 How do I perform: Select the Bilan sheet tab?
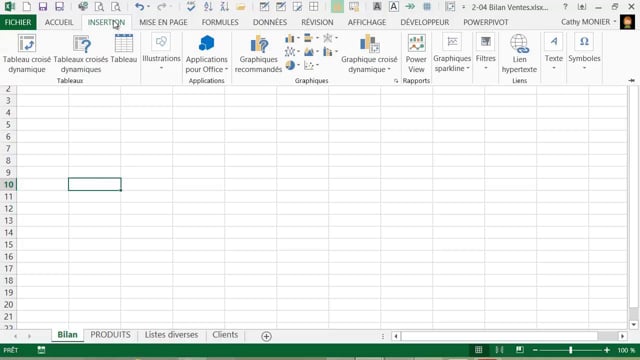pyautogui.click(x=67, y=335)
